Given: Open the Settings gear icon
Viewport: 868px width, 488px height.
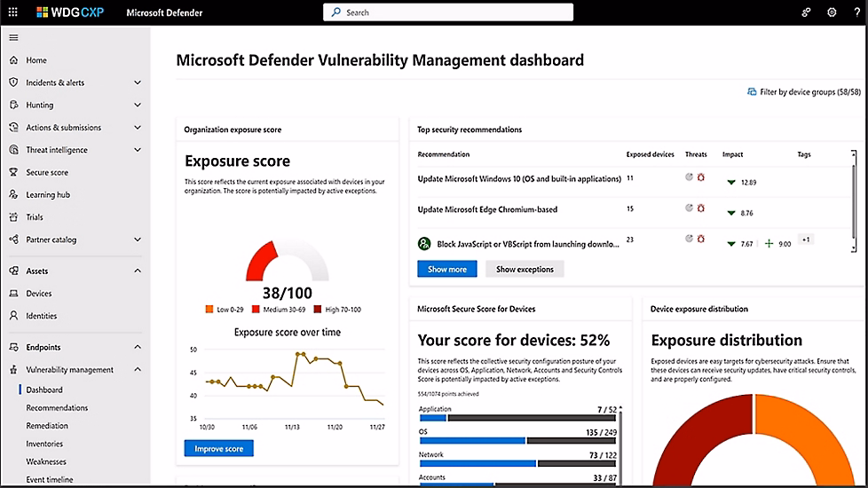Looking at the screenshot, I should tap(832, 12).
